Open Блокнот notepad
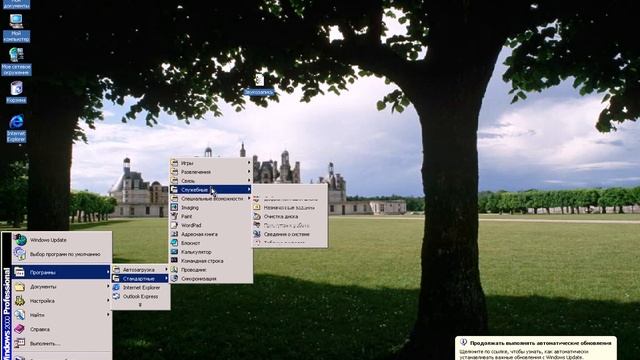Image resolution: width=640 pixels, height=360 pixels. tap(211, 243)
